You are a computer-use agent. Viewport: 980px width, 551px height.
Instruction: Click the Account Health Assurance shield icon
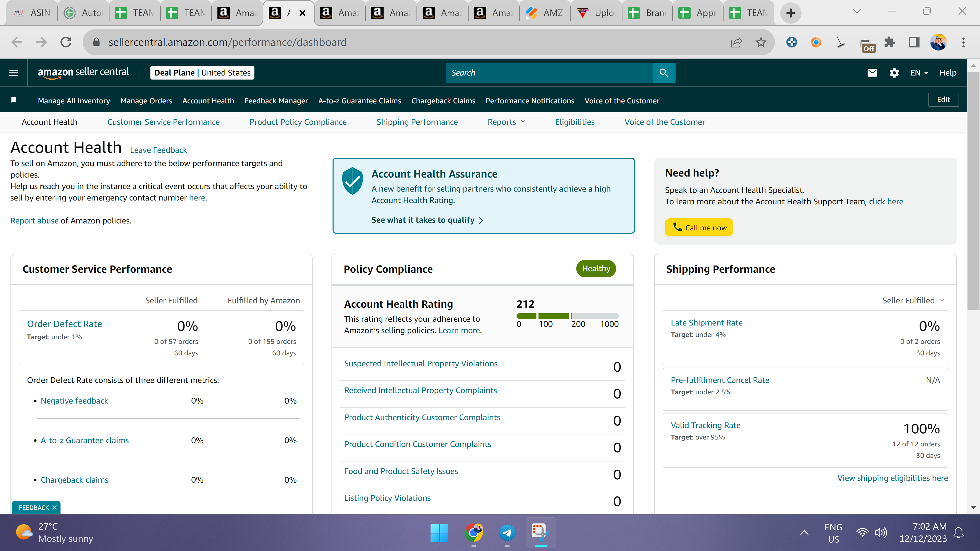tap(352, 181)
